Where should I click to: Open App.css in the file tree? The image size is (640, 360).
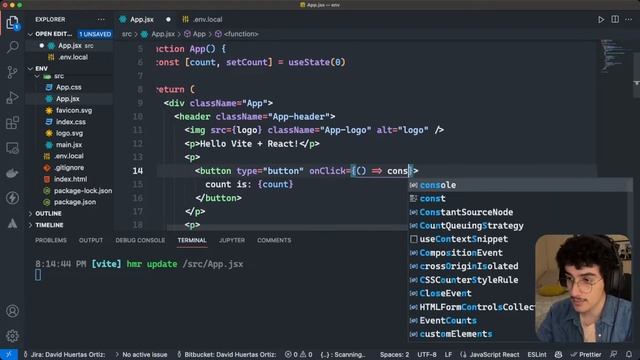point(69,87)
